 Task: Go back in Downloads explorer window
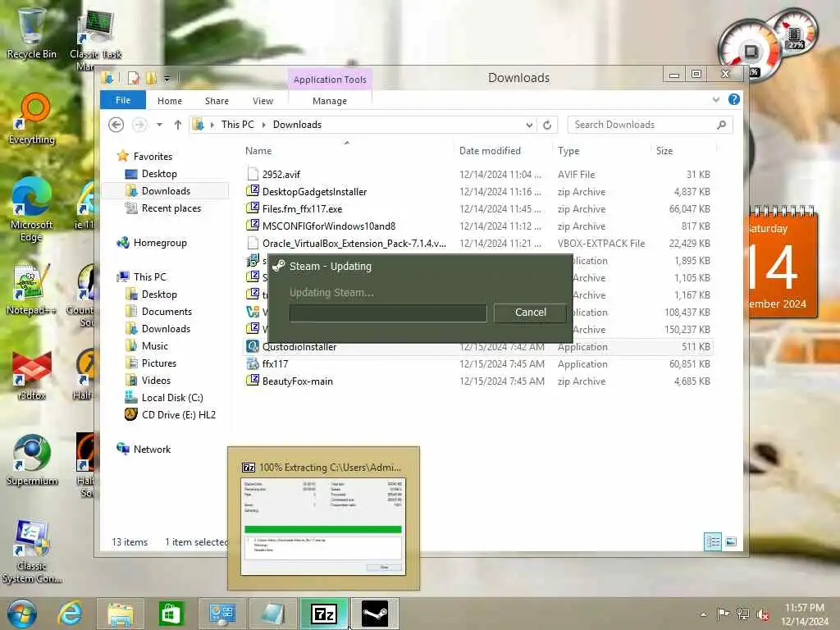[x=116, y=125]
